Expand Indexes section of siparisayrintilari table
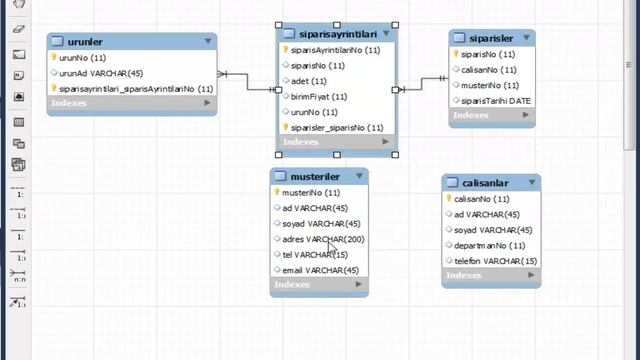The width and height of the screenshot is (640, 360). (x=385, y=142)
